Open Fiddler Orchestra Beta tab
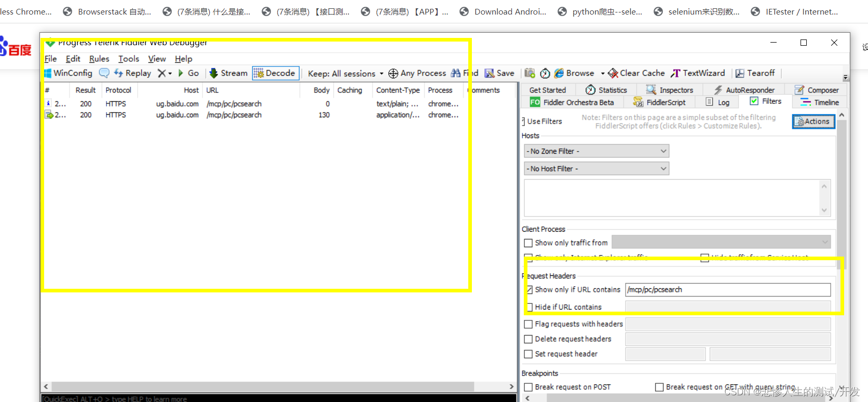 [572, 102]
